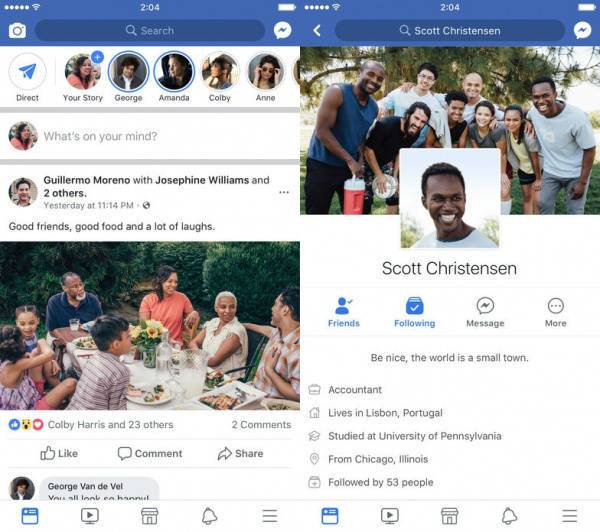Viewport: 600px width, 532px height.
Task: Open Watch video tab in left bottom bar
Action: click(90, 516)
